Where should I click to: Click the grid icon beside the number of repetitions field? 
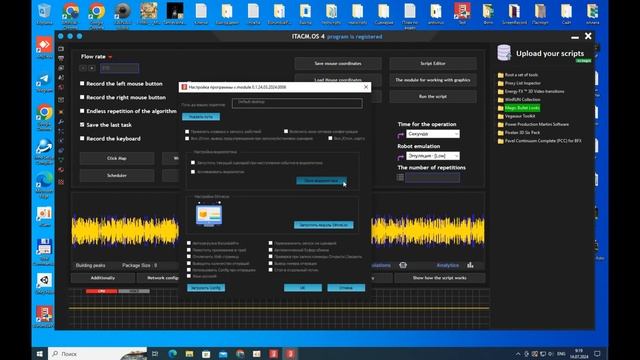pos(400,178)
